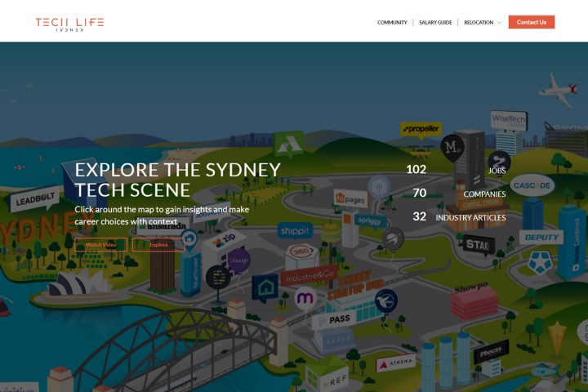The height and width of the screenshot is (392, 588).
Task: Click the 102 Jobs statistic
Action: 456,170
